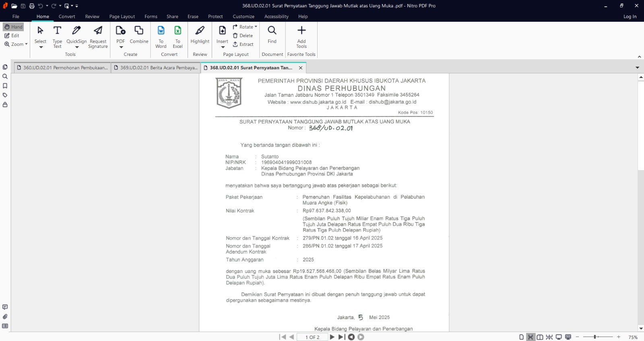
Task: Extract pages from the document
Action: (x=243, y=45)
